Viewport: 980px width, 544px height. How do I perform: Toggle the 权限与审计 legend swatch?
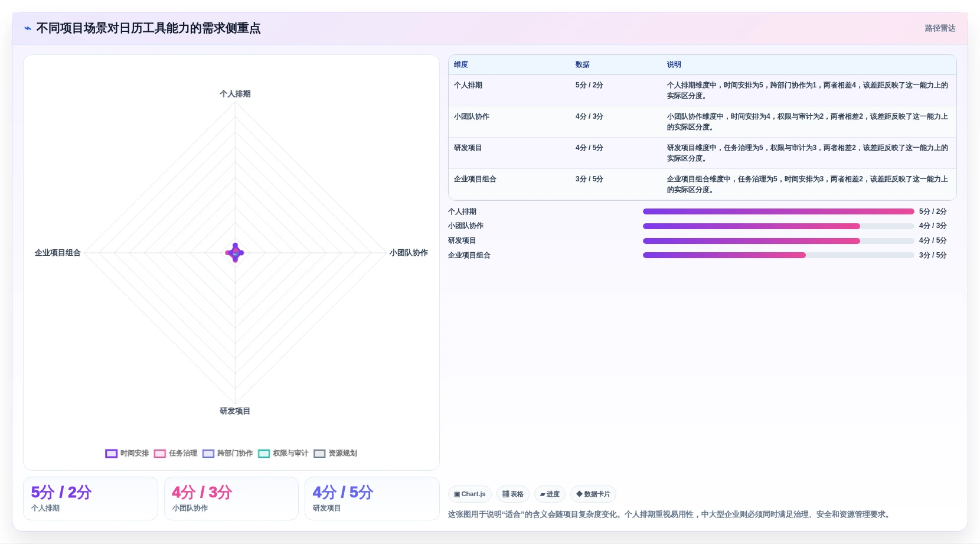(264, 454)
